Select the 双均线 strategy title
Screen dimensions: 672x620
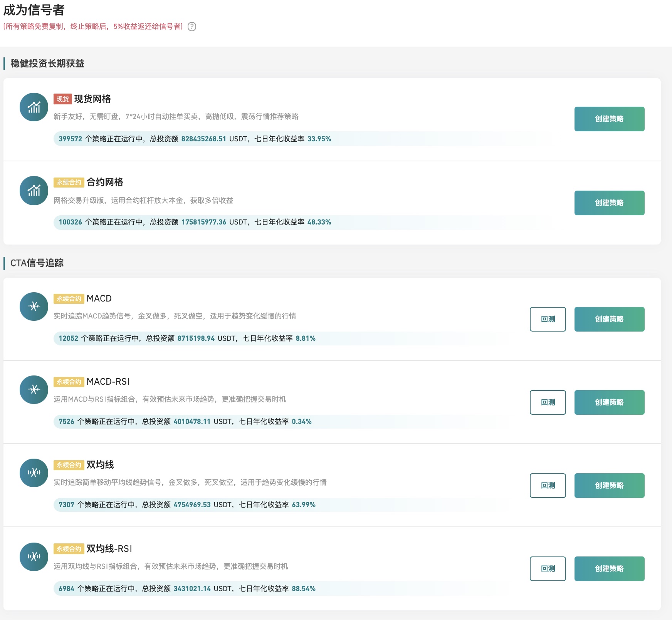(x=100, y=465)
